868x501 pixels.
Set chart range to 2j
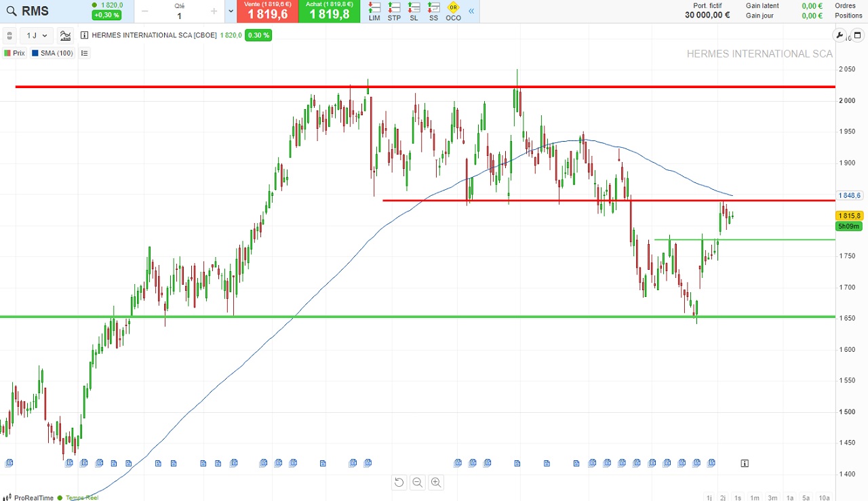coord(723,498)
